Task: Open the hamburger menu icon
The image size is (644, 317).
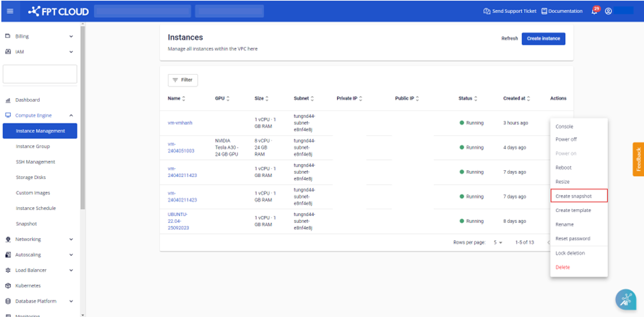Action: click(10, 11)
